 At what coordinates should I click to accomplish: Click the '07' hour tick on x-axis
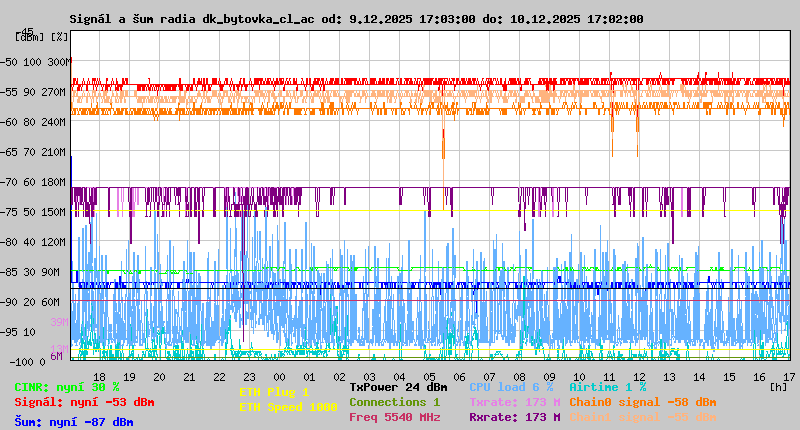click(489, 377)
